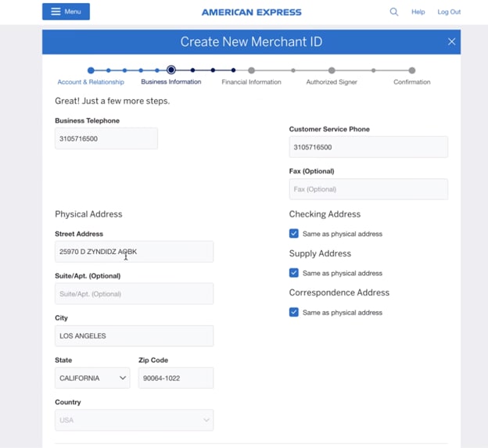Open the Help link in header
The width and height of the screenshot is (488, 448).
[x=418, y=12]
